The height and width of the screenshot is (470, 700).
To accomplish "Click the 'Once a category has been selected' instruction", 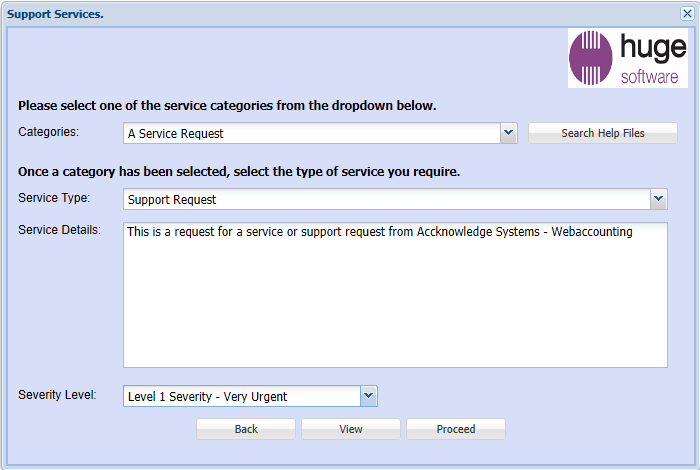I will pyautogui.click(x=239, y=172).
